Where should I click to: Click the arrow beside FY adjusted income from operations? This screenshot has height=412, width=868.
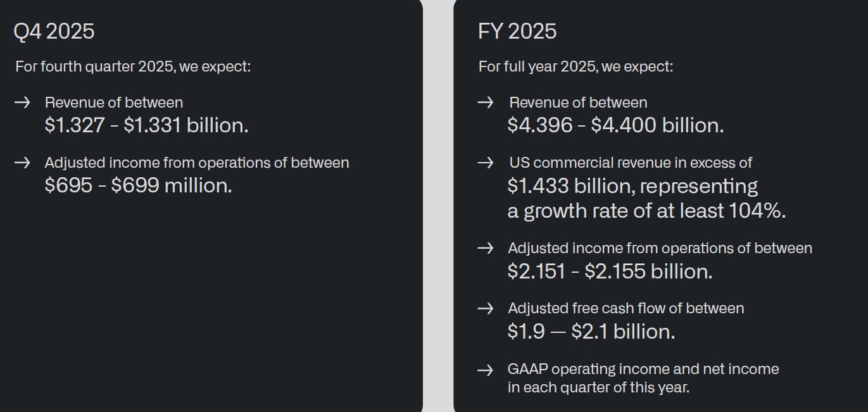pyautogui.click(x=486, y=248)
